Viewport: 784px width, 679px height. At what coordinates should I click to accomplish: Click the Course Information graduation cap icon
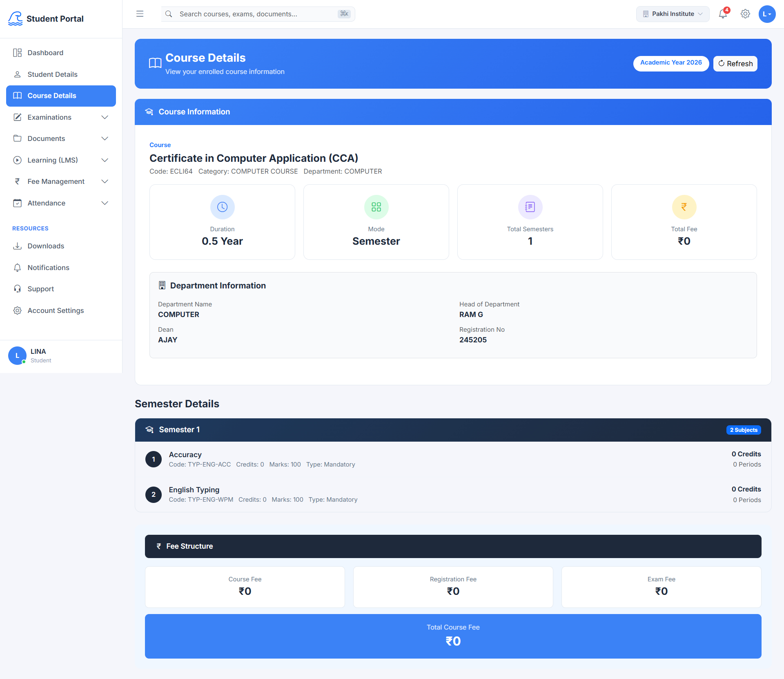(149, 112)
